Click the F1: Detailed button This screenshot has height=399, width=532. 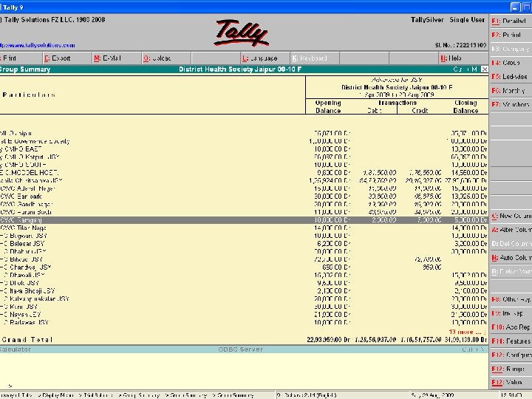click(x=511, y=21)
